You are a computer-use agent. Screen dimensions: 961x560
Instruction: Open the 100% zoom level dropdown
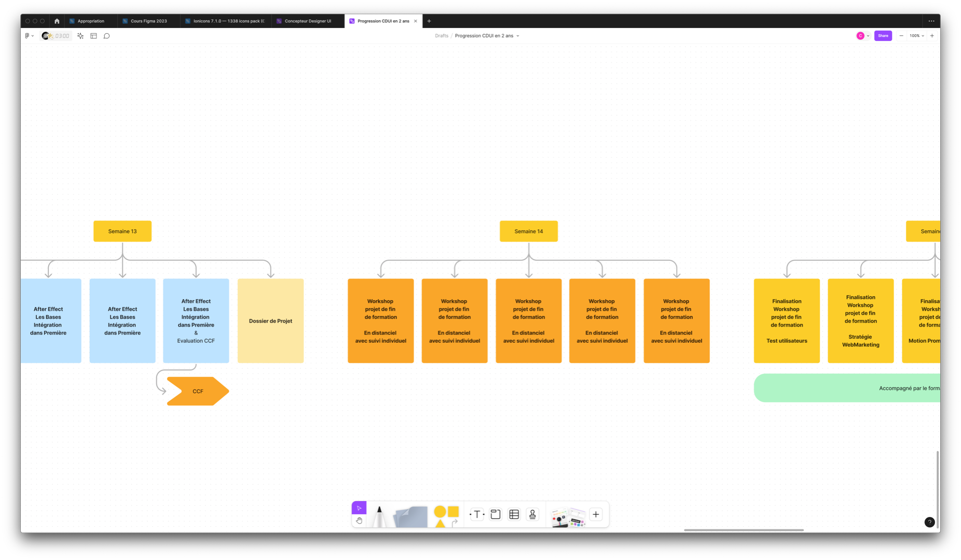pyautogui.click(x=916, y=36)
